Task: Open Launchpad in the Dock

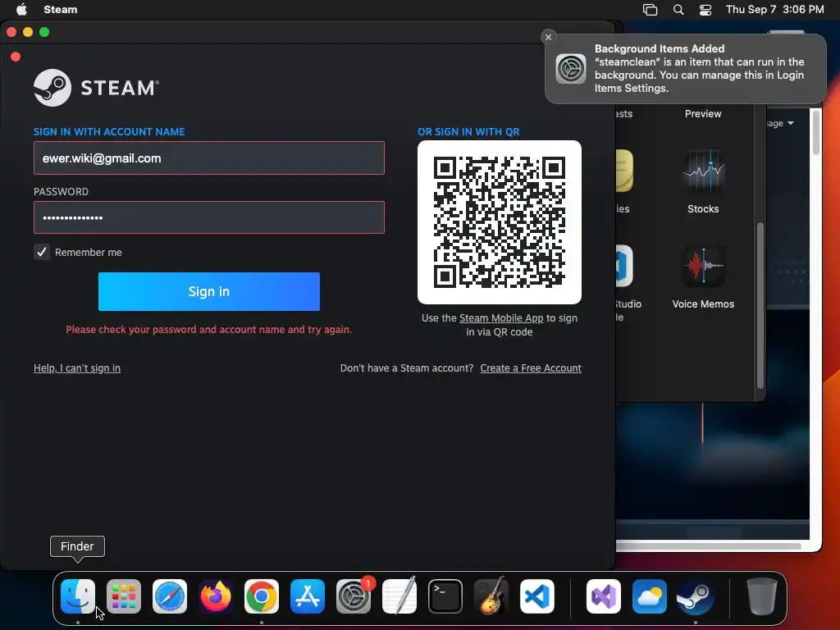Action: (x=124, y=596)
